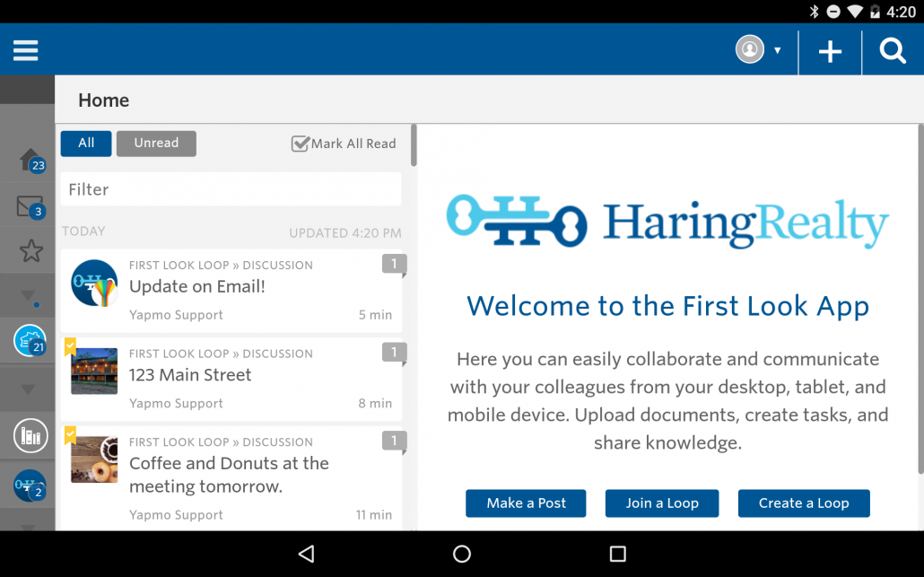Tap the Android recent apps button

pos(617,554)
